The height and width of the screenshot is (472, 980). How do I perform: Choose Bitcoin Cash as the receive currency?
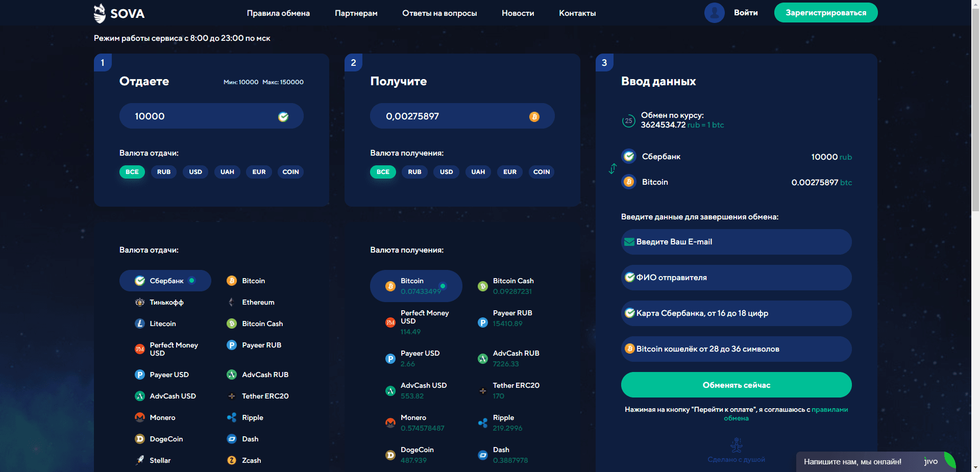point(512,286)
